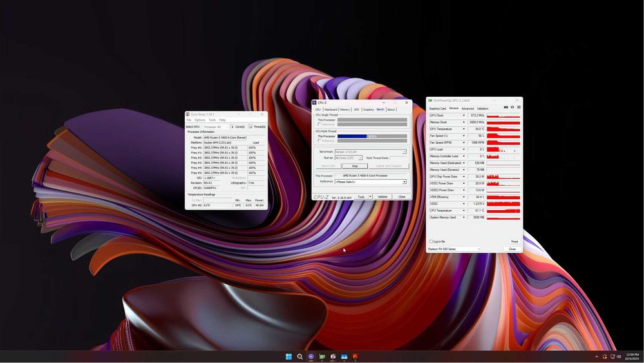Switch to Validation tab in GPU-Z
Viewport: 644px width, 363px height.
coord(482,108)
